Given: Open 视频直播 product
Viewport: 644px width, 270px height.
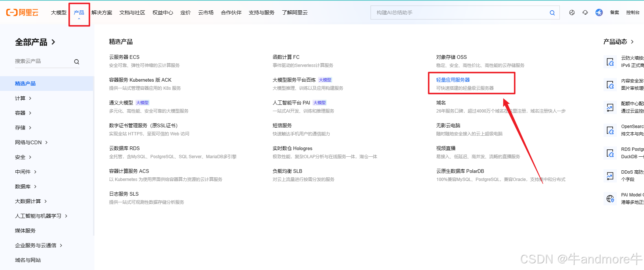Looking at the screenshot, I should point(446,148).
